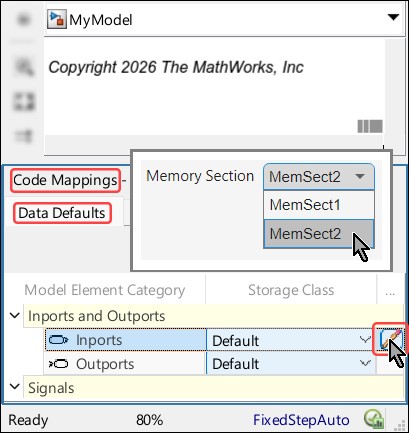
Task: Click the arrow icon at the palette bottom
Action: [24, 136]
